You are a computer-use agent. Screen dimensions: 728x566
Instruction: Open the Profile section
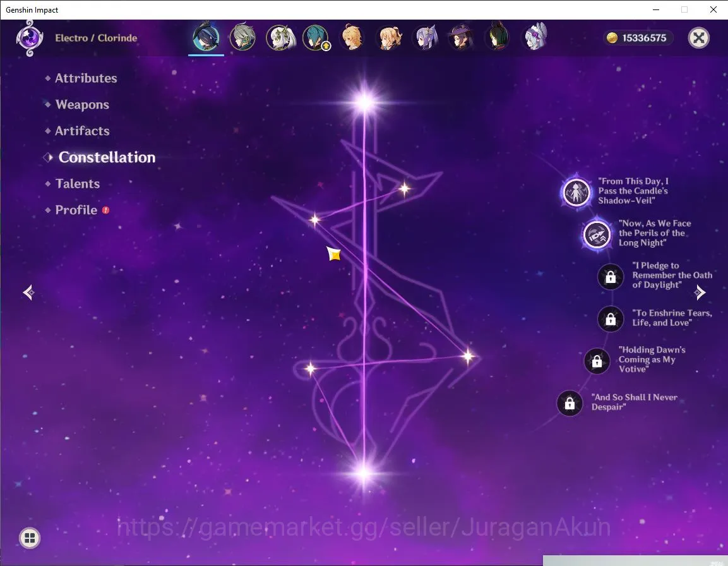tap(76, 210)
